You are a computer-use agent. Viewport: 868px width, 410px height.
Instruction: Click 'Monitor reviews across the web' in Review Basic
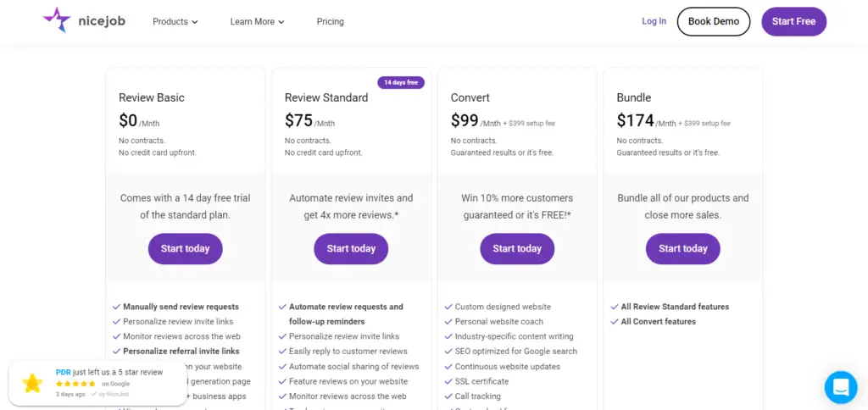(x=181, y=336)
